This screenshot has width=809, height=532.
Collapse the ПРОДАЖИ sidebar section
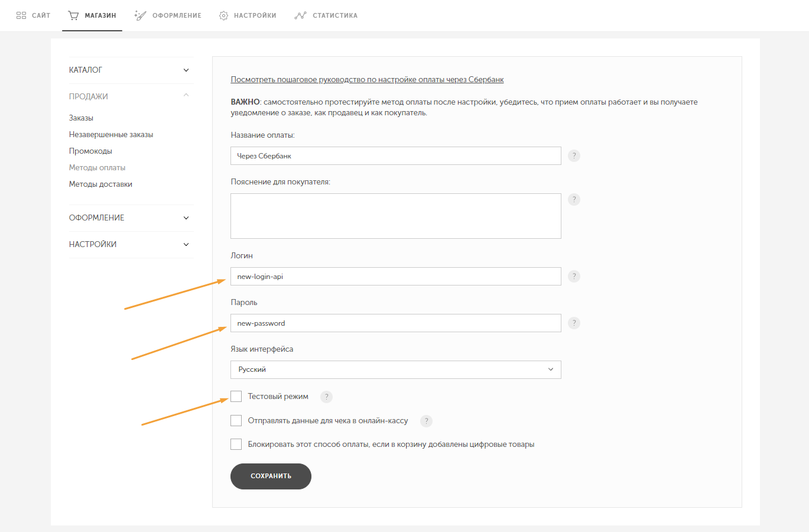[131, 96]
